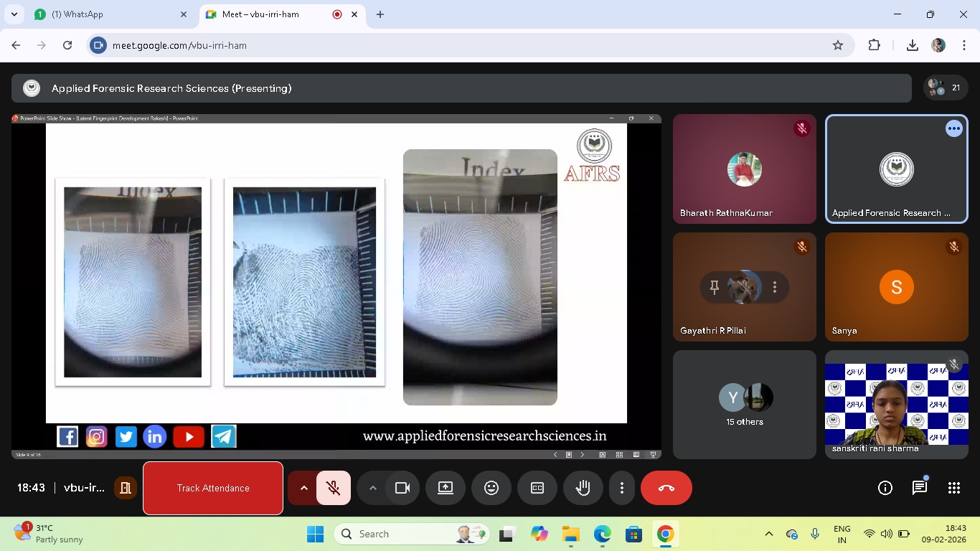Screen dimensions: 980x551
Task: Show the 21 participants list
Action: click(x=946, y=88)
